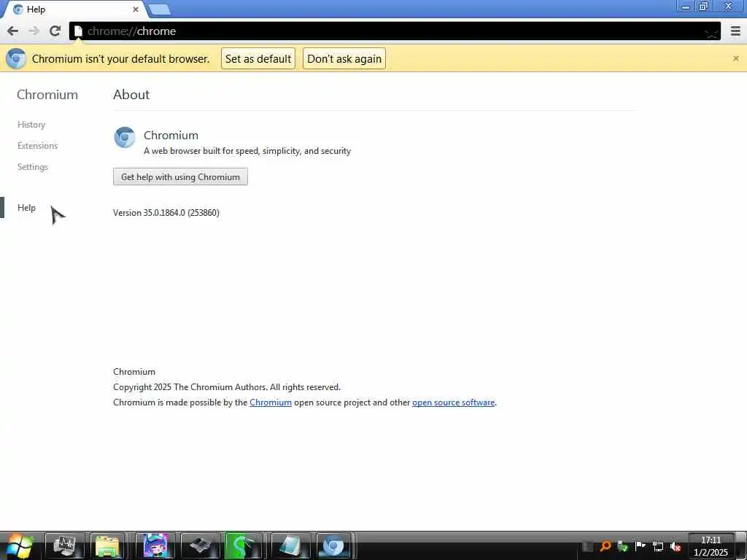Switch to the Chromium taskbar button
The height and width of the screenshot is (560, 747).
coord(334,546)
